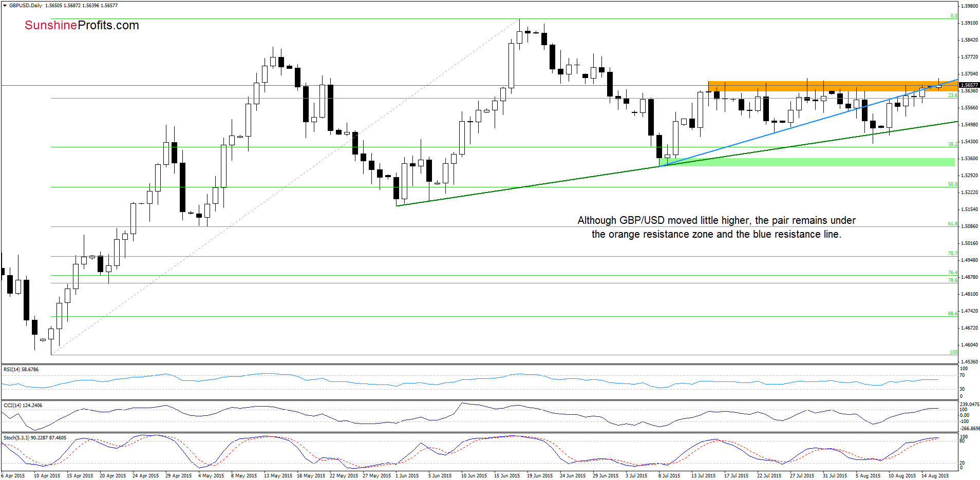Click the CCI(14) 124.2406 indicator label
Viewport: 980px width, 480px height.
(x=23, y=406)
